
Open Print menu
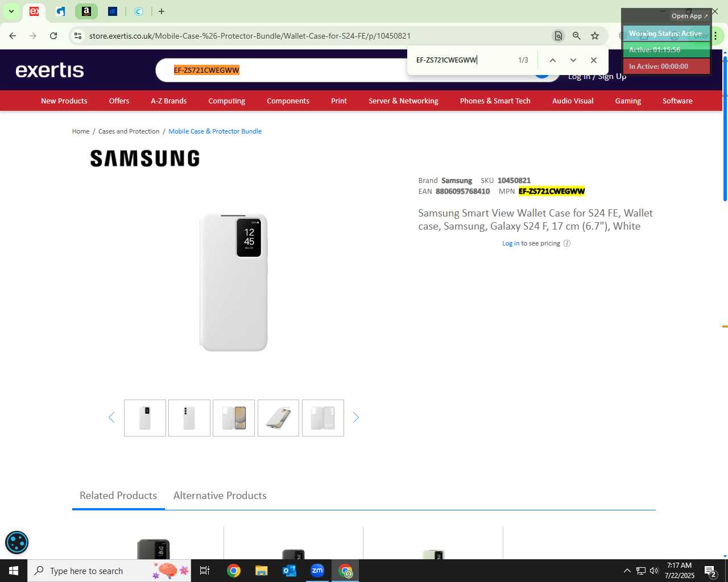click(x=339, y=101)
